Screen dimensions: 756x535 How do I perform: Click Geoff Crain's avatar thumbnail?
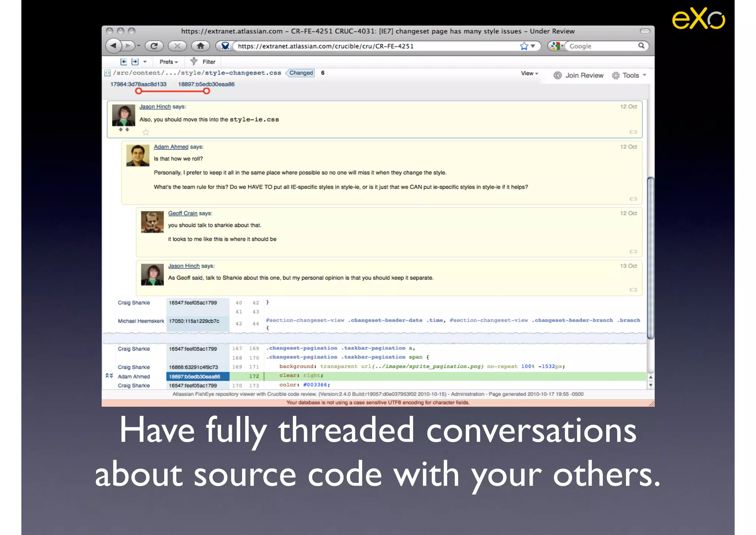(152, 222)
